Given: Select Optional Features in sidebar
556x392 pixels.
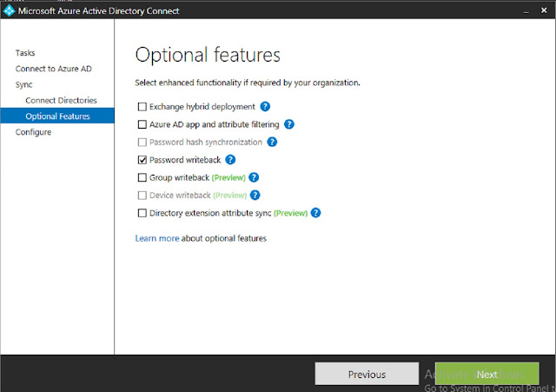Looking at the screenshot, I should (x=57, y=116).
